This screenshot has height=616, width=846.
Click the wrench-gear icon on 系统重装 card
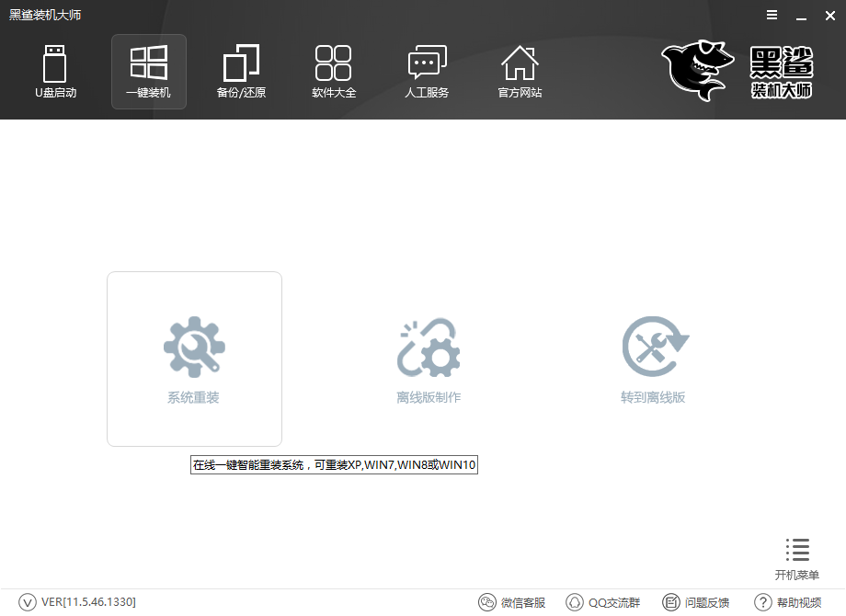pos(194,345)
